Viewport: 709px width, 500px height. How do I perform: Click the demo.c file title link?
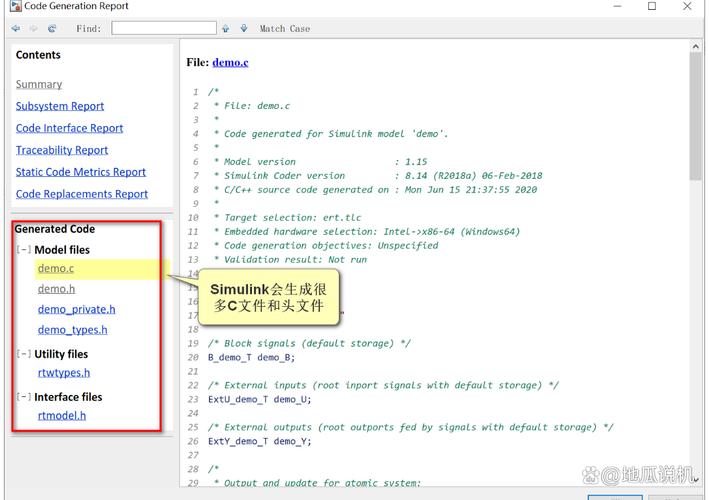[x=230, y=62]
